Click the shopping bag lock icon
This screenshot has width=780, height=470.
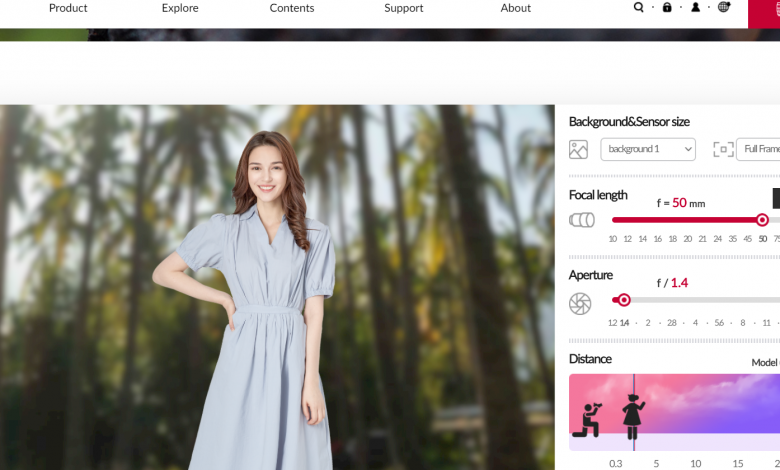[667, 7]
